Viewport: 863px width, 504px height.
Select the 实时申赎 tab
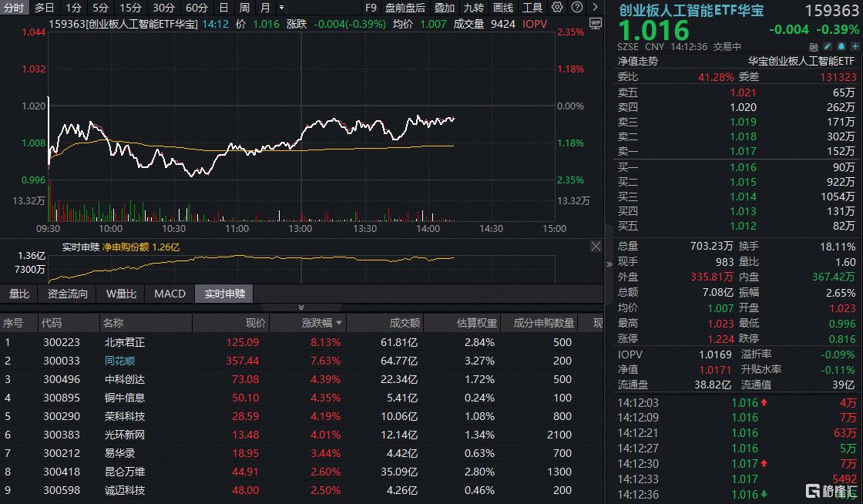pos(224,294)
